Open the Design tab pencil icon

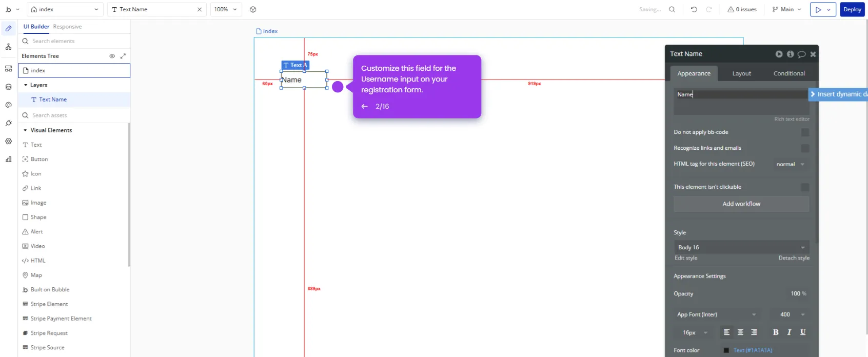[x=9, y=29]
